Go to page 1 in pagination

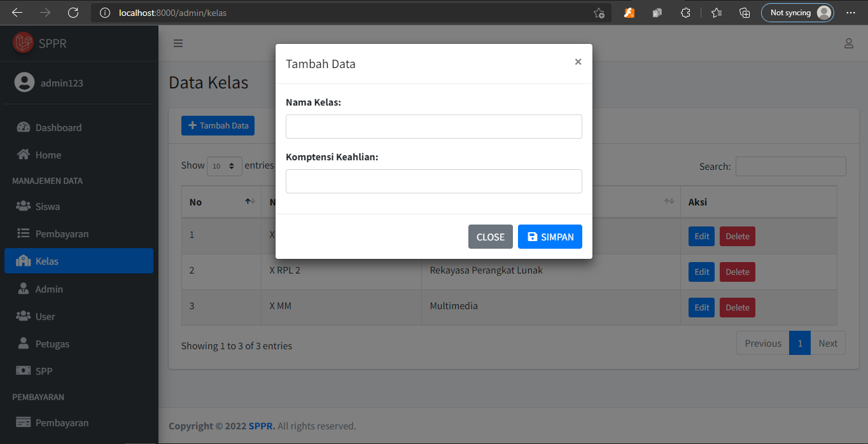[x=799, y=343]
